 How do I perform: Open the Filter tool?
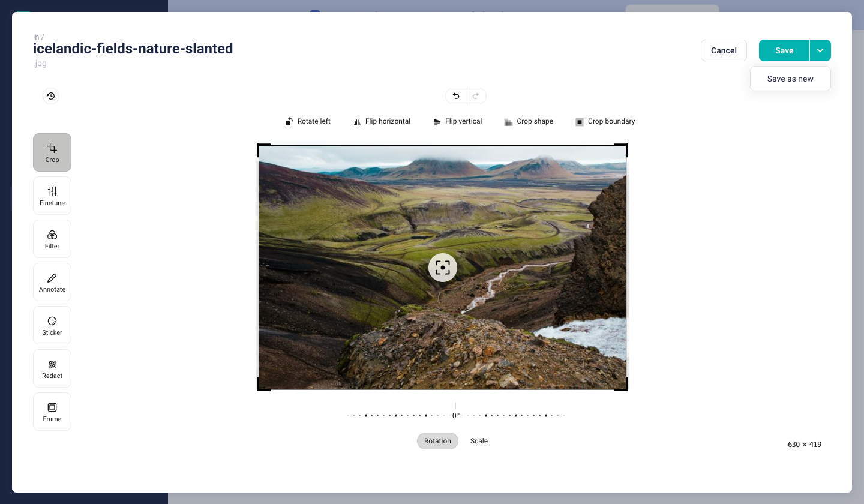(x=52, y=239)
